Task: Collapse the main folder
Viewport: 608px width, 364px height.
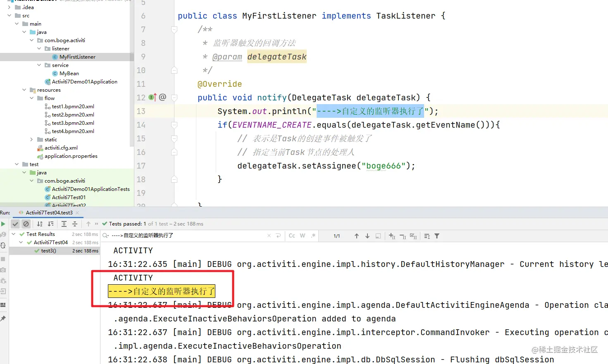Action: coord(17,24)
